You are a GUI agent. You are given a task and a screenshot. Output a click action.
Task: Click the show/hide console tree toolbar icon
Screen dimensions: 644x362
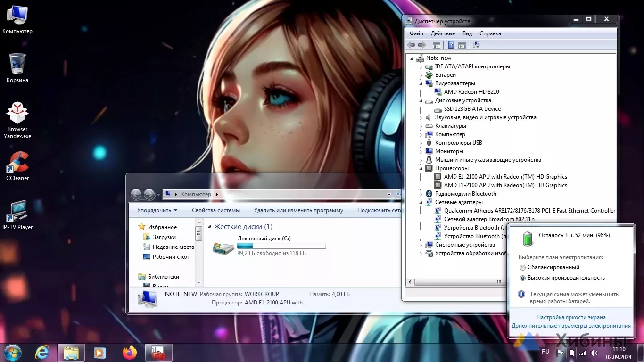(x=437, y=45)
